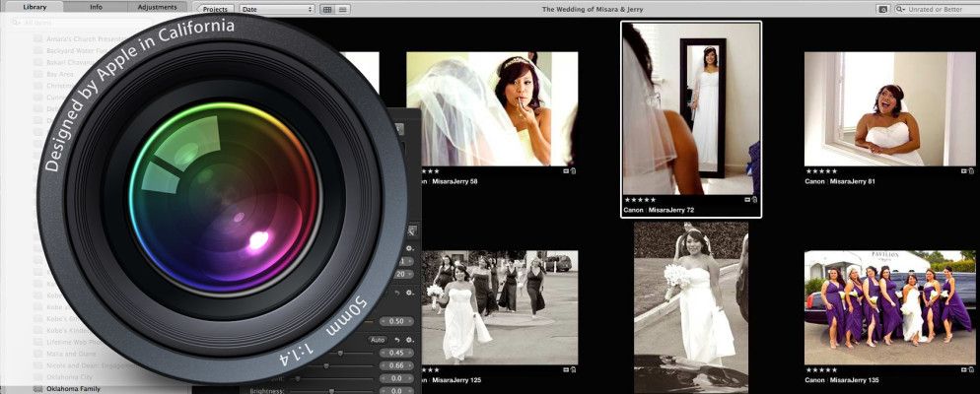This screenshot has height=394, width=980.
Task: Select the MisaraJerry 125 black-and-white photo
Action: coord(500,308)
